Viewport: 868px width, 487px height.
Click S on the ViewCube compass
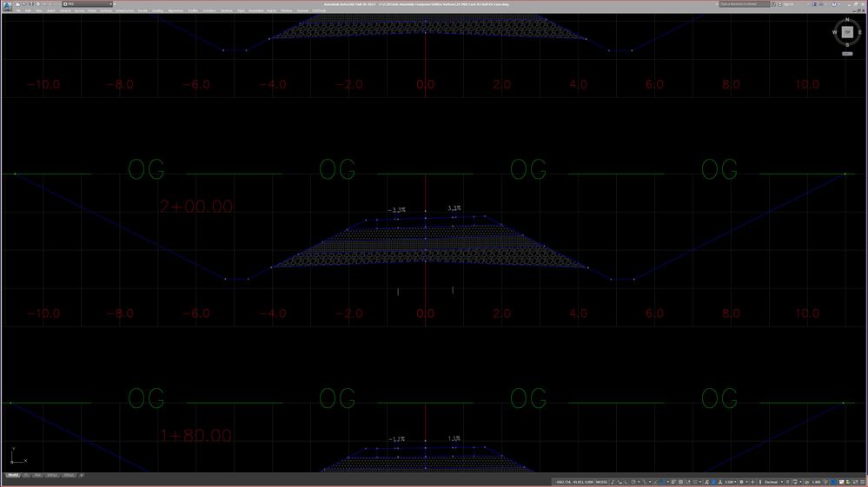point(847,45)
